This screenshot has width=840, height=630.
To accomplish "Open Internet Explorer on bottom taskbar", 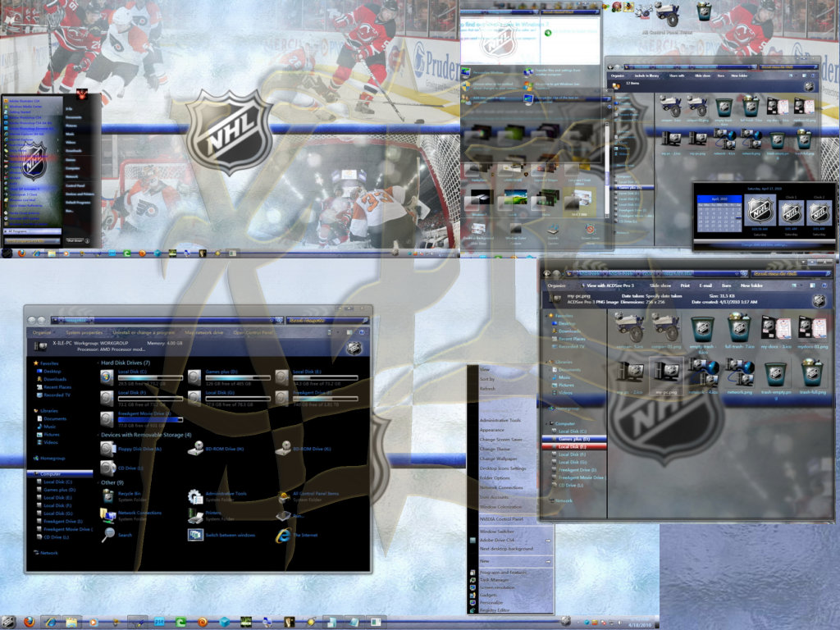I will pos(51,622).
